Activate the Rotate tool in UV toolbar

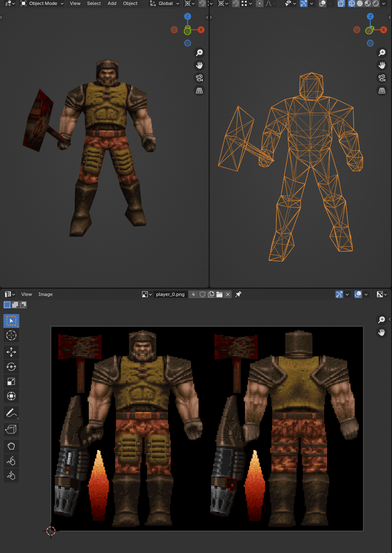pos(11,367)
